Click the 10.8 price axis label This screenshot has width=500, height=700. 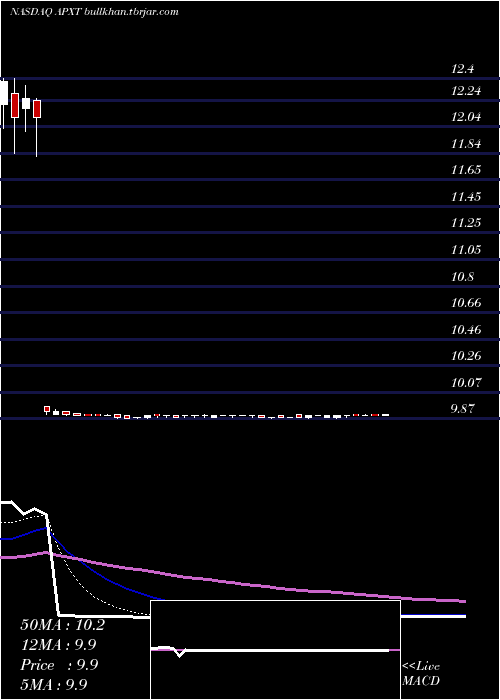coord(462,277)
